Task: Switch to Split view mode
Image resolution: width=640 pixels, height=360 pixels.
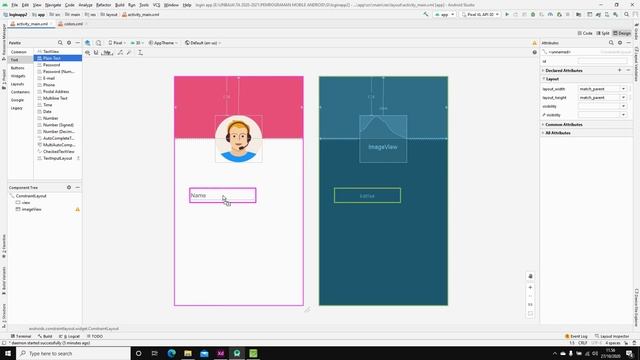Action: tap(603, 33)
